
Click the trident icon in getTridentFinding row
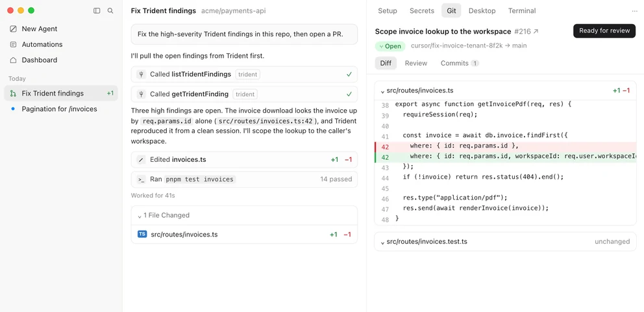142,94
